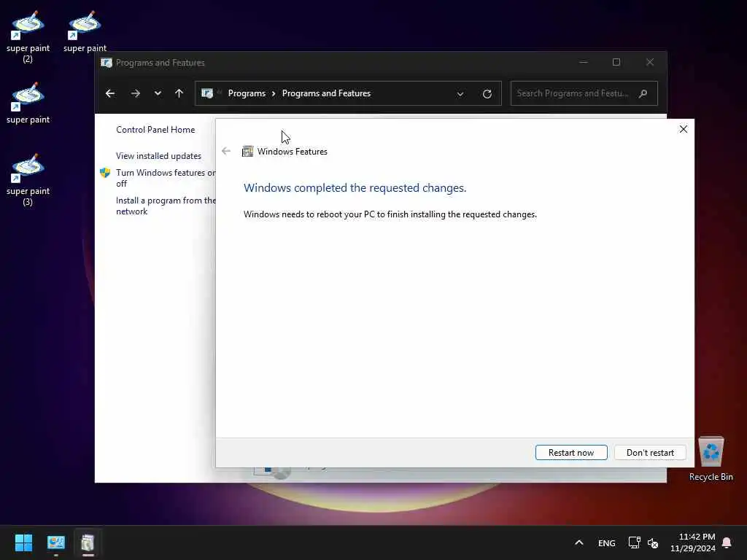Click Install a program from the network
The height and width of the screenshot is (560, 747).
click(166, 206)
